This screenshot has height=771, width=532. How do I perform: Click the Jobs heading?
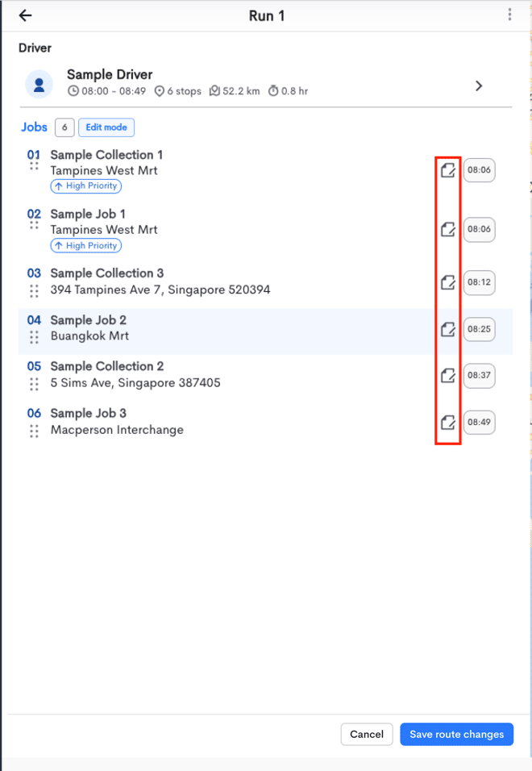[x=34, y=127]
